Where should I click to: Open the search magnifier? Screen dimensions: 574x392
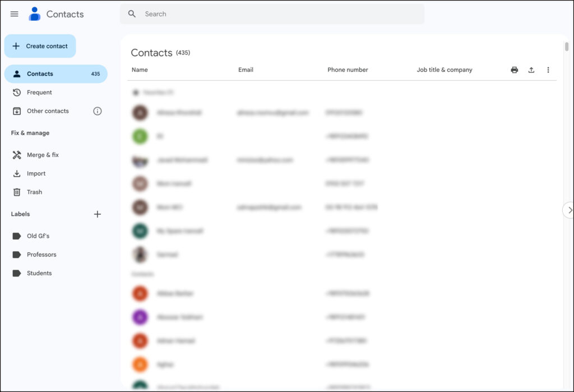point(132,13)
